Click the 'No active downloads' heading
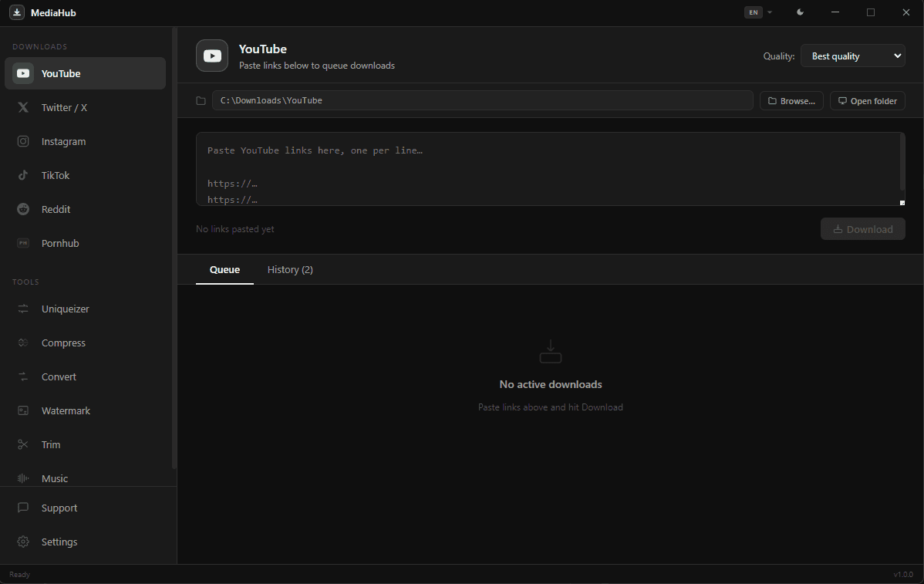924x584 pixels. pos(551,384)
